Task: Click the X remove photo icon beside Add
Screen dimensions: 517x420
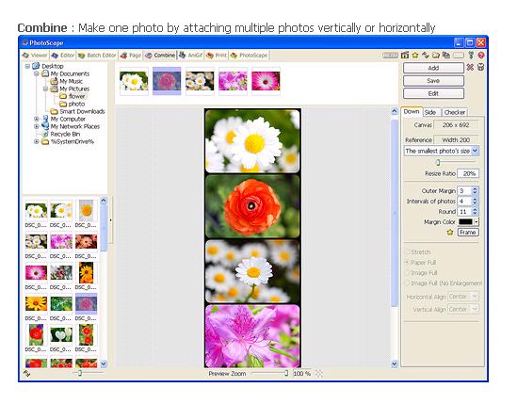Action: tap(470, 68)
